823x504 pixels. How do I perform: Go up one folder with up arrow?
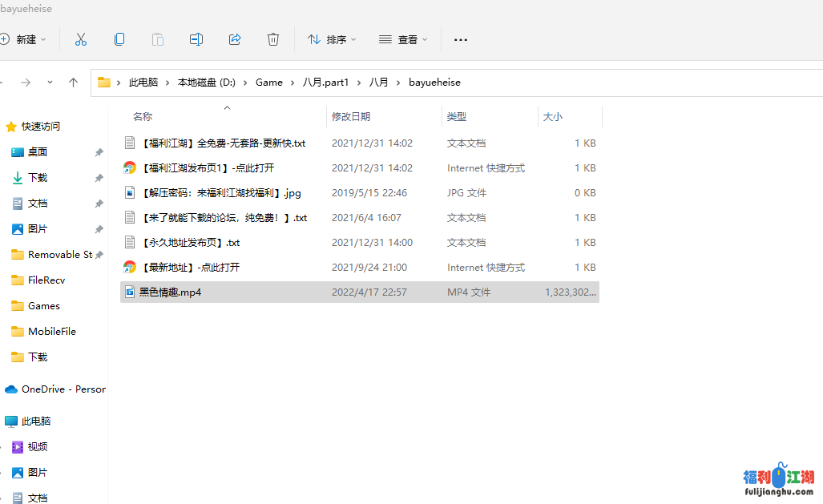74,83
